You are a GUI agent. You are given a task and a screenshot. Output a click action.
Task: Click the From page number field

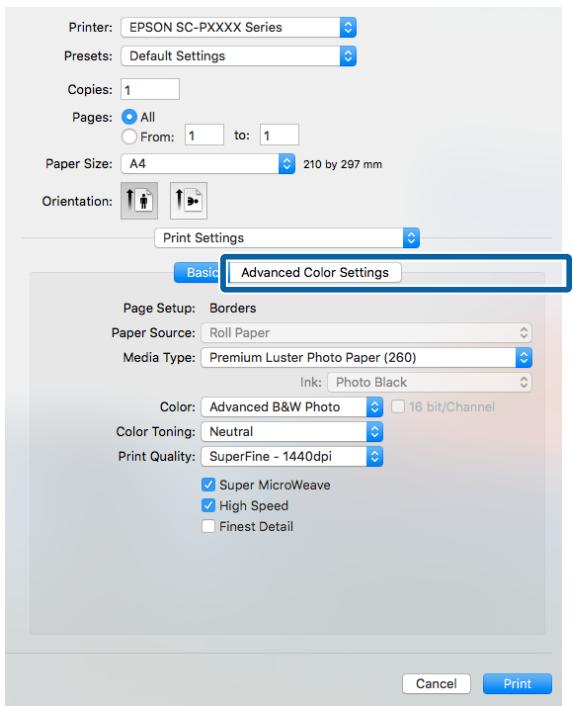coord(204,135)
